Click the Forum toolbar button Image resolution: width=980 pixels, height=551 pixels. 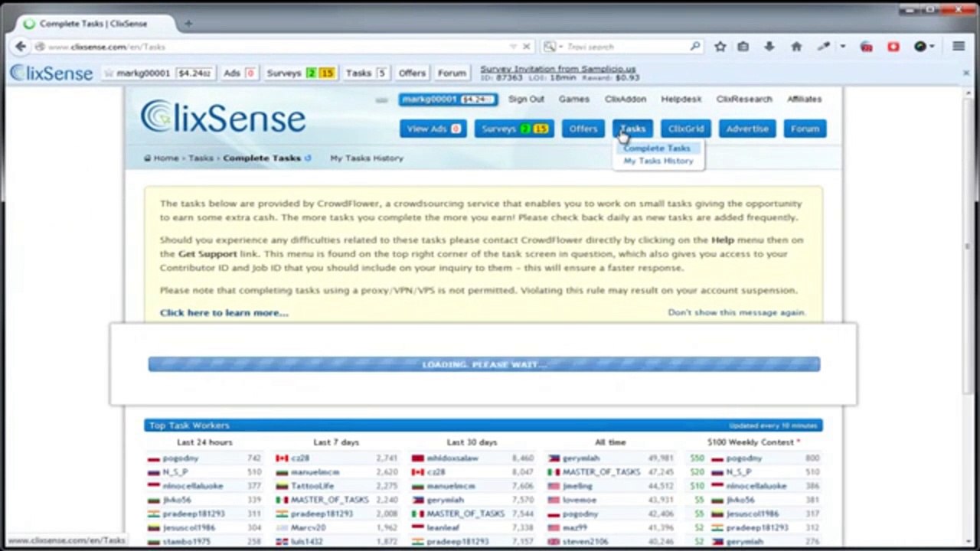452,73
